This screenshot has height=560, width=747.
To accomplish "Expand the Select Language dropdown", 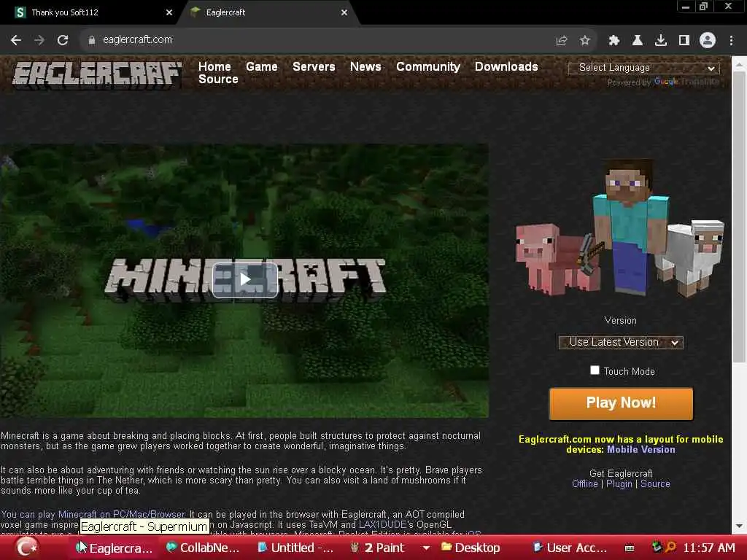I will coord(643,68).
